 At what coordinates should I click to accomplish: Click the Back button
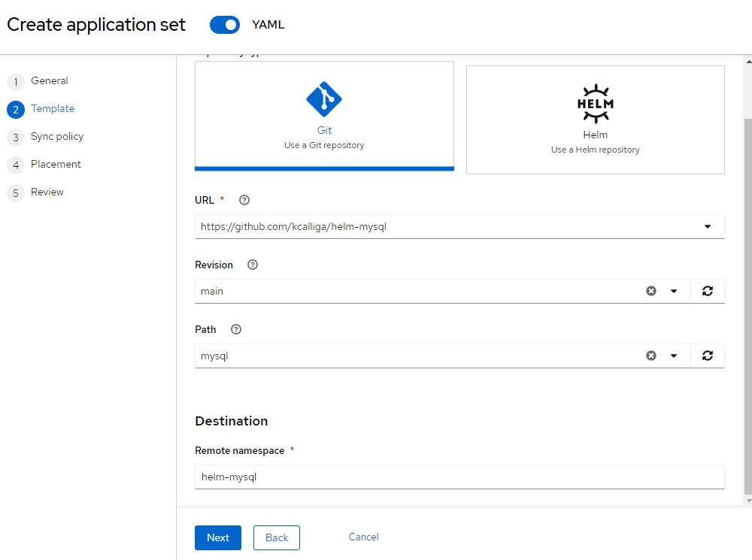(x=277, y=537)
